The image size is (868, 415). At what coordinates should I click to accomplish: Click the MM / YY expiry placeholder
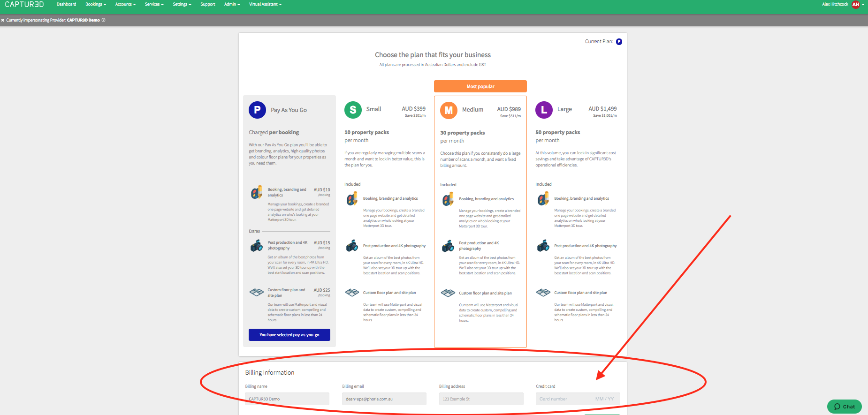(x=604, y=399)
